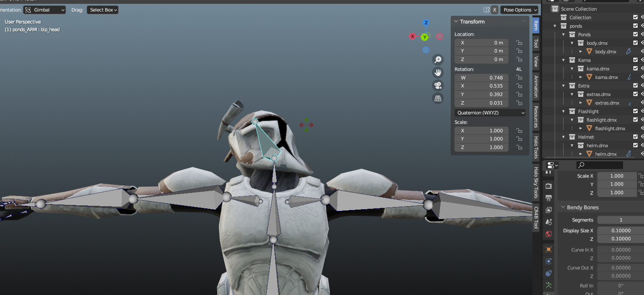Screen dimensions: 644x295
Task: Open the Quaternion (WXYZ) rotation mode dropdown
Action: pyautogui.click(x=490, y=113)
